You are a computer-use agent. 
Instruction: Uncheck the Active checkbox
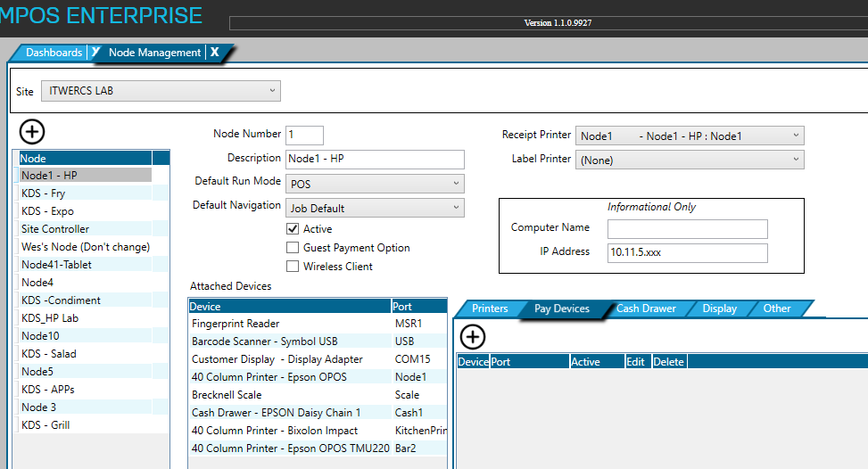click(293, 229)
